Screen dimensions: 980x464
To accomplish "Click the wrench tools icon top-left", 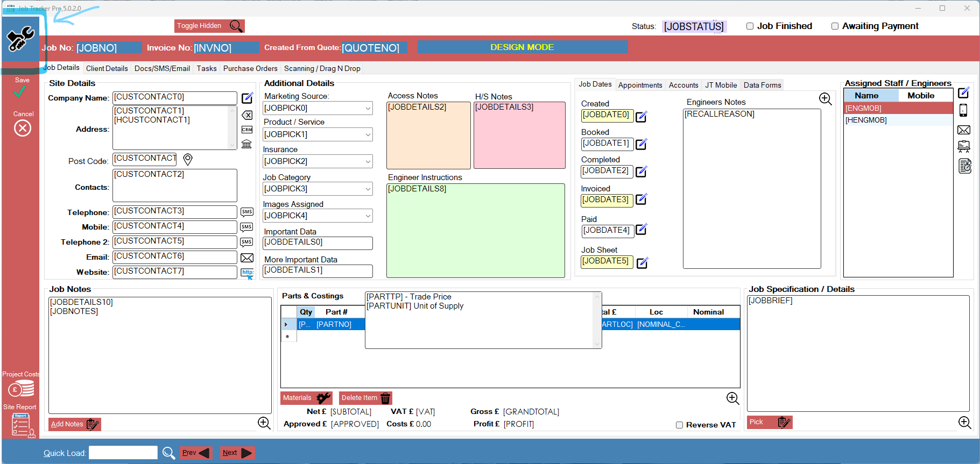I will pyautogui.click(x=20, y=39).
